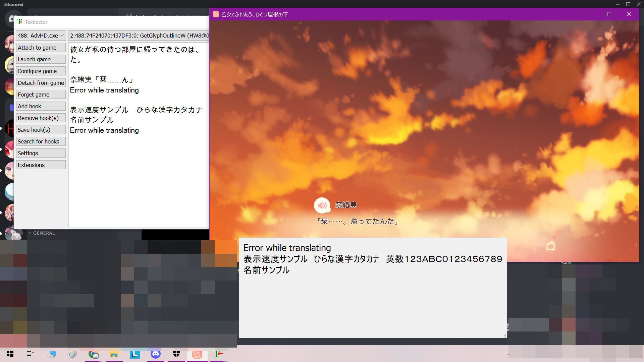644x362 pixels.
Task: Open the 488: AdvHD.exe process dropdown
Action: click(40, 35)
